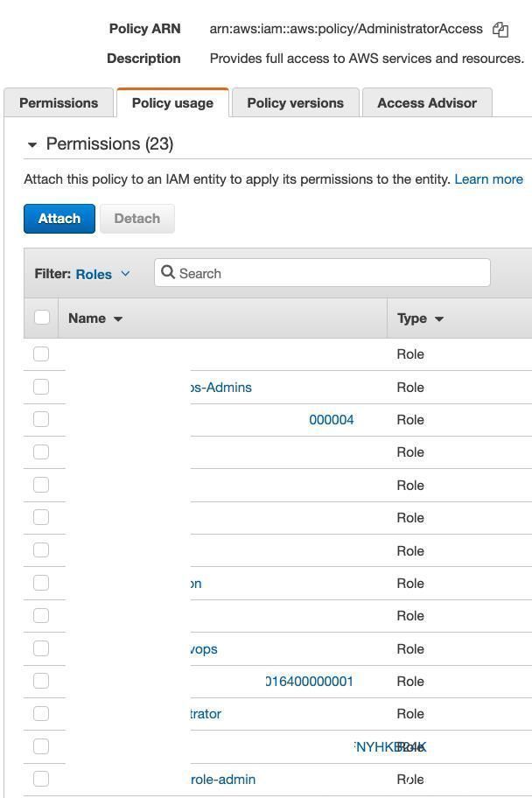Open the role link ending in 'vops'
This screenshot has width=532, height=798.
(x=204, y=649)
